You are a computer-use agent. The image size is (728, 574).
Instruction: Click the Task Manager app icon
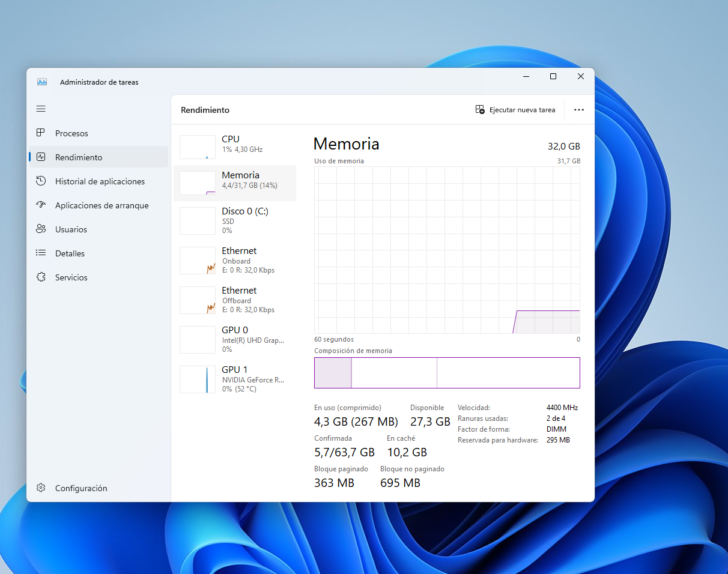pos(42,82)
